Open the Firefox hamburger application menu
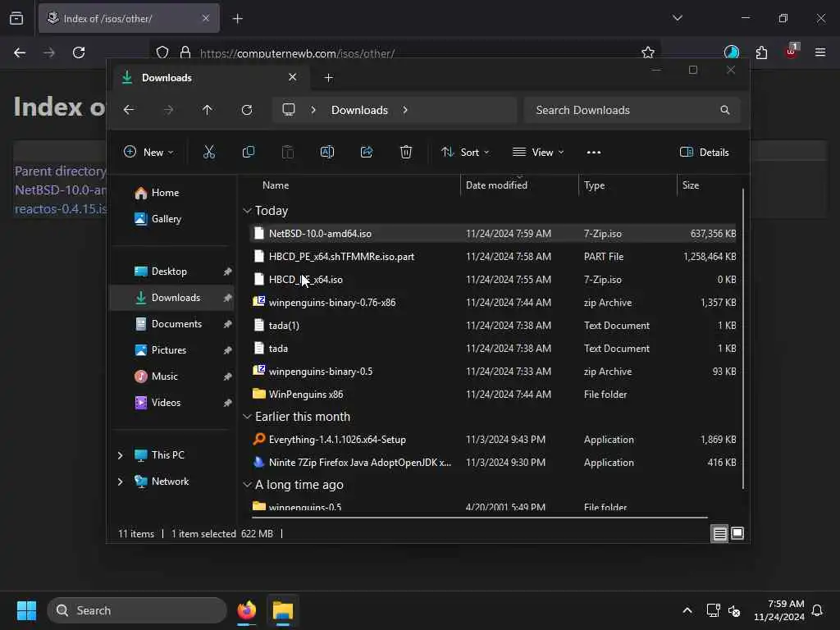The height and width of the screenshot is (630, 840). click(820, 52)
